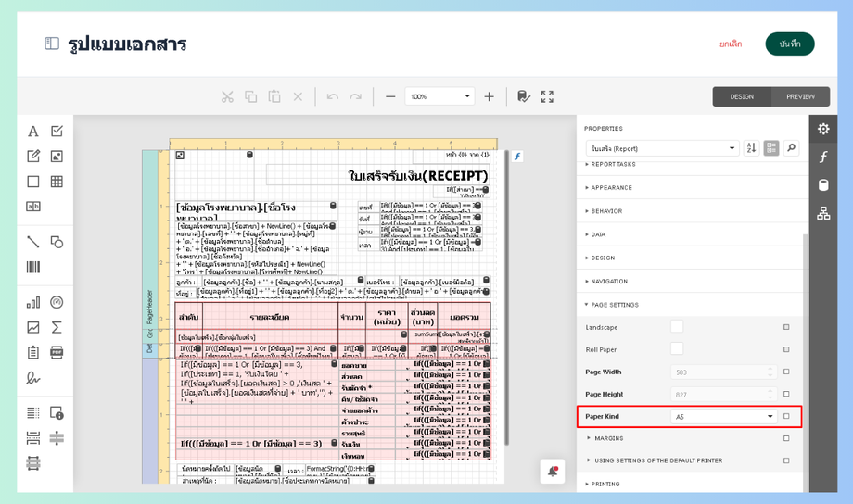Switch to the Design tab
Image resolution: width=853 pixels, height=504 pixels.
(742, 96)
